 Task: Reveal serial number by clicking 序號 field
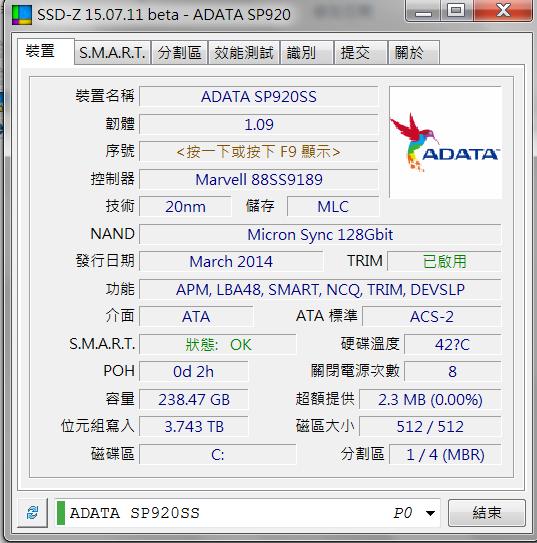click(258, 152)
